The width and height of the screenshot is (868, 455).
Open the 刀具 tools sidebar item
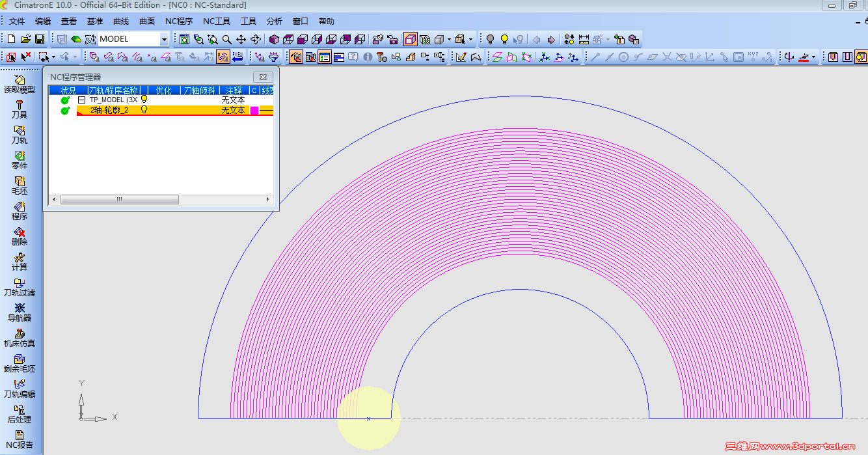point(20,109)
